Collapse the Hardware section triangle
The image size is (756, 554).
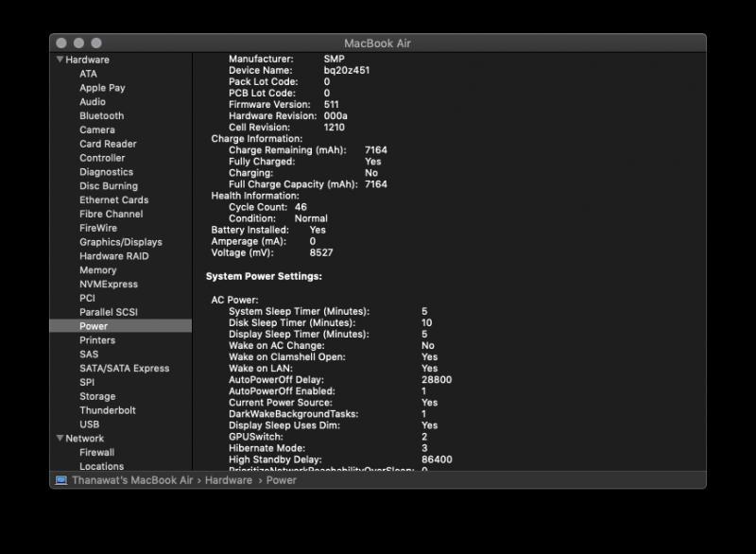(x=60, y=60)
